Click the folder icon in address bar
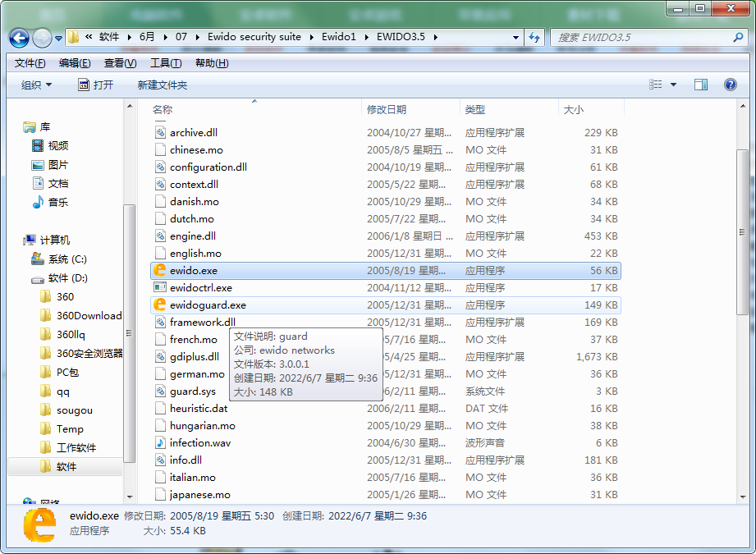Screen dimensions: 756x554 click(x=73, y=37)
